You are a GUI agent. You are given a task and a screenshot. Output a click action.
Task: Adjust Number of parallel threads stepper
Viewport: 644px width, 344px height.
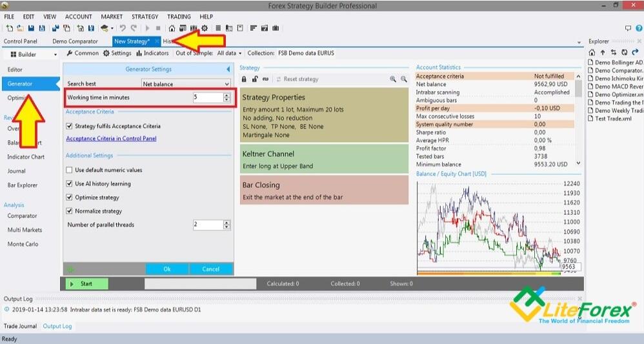tap(226, 225)
